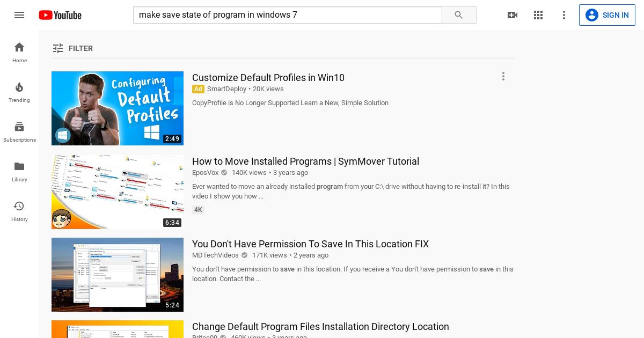The width and height of the screenshot is (644, 338).
Task: Open title Change Default Program Files Installation Directory
Action: tap(320, 327)
